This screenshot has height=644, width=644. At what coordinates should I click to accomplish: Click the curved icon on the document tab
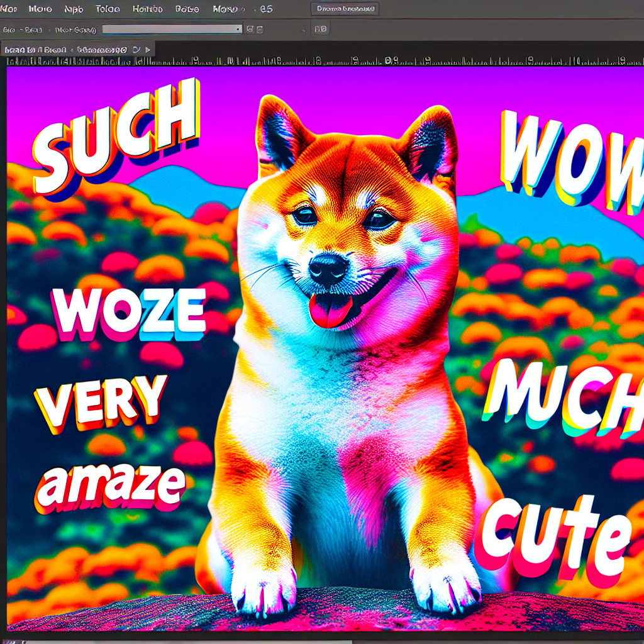(x=136, y=50)
